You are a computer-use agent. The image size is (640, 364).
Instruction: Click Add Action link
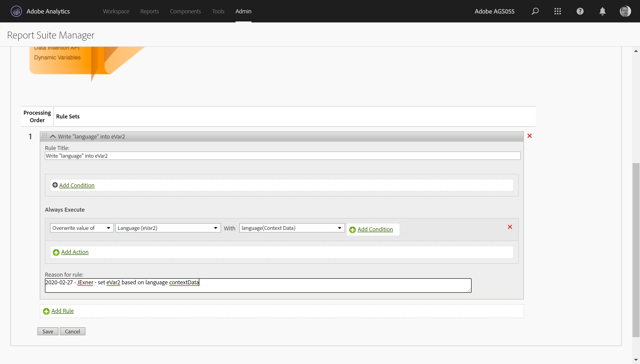pyautogui.click(x=75, y=252)
